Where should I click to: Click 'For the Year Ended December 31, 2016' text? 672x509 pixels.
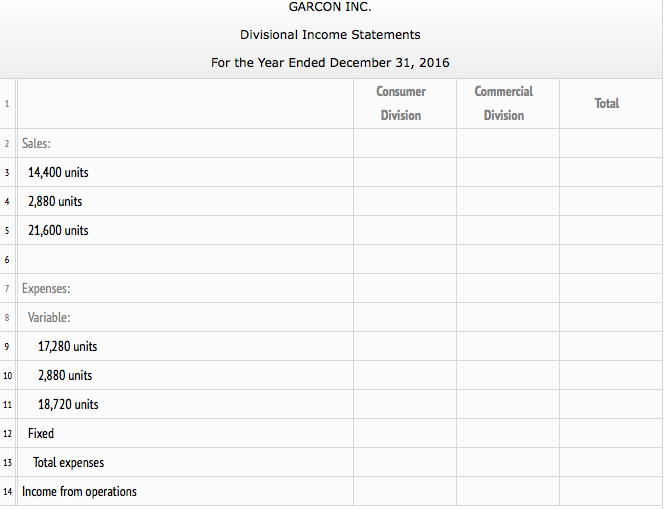[330, 63]
